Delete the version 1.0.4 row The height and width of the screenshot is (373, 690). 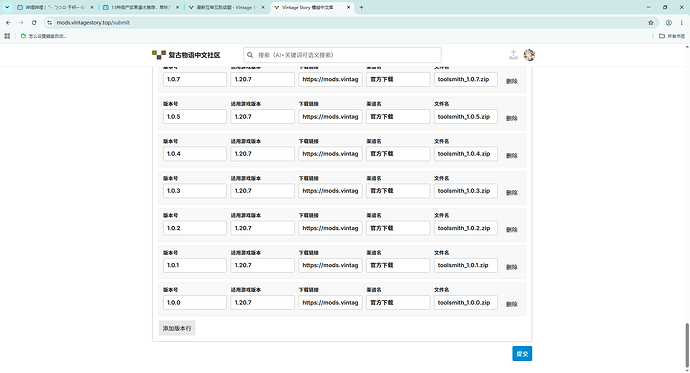(x=511, y=155)
